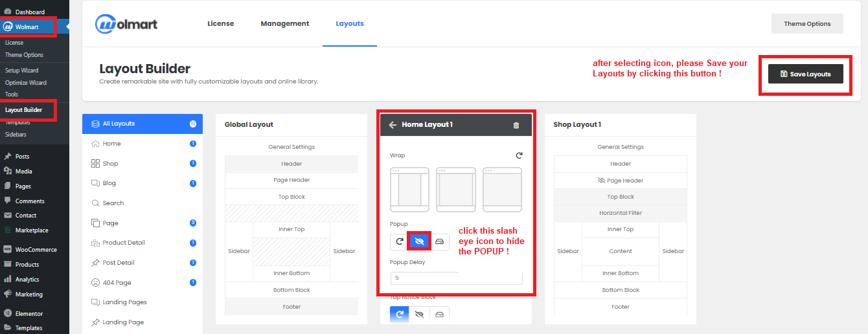
Task: Open General Settings in Global Layout
Action: (291, 147)
